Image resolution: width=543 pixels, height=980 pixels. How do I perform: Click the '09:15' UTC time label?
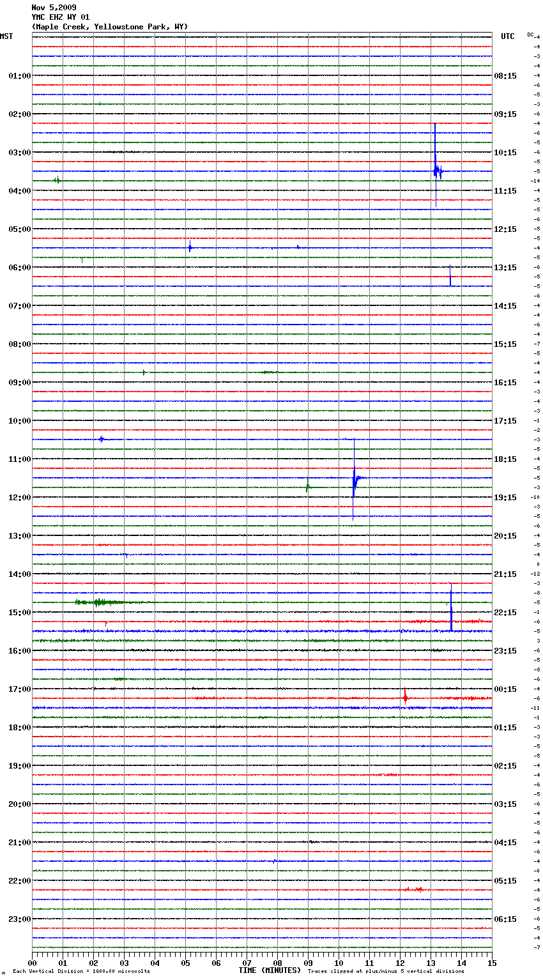[505, 114]
